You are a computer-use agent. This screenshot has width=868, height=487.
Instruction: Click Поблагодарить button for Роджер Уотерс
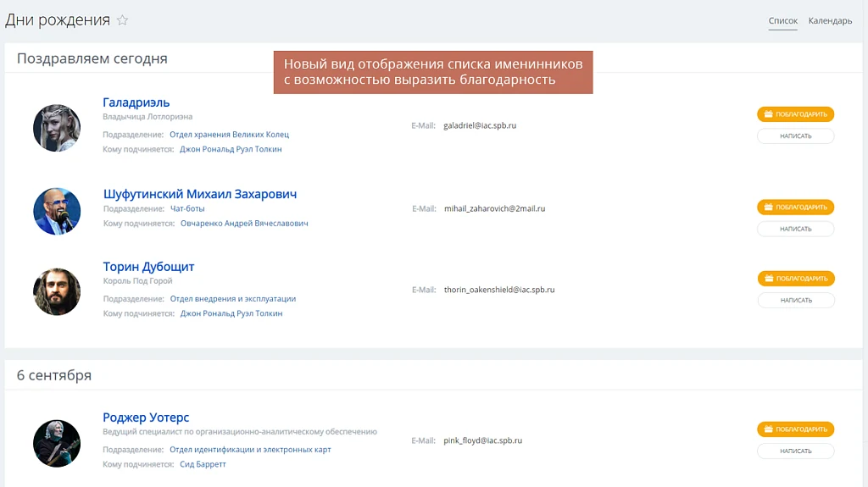click(795, 429)
